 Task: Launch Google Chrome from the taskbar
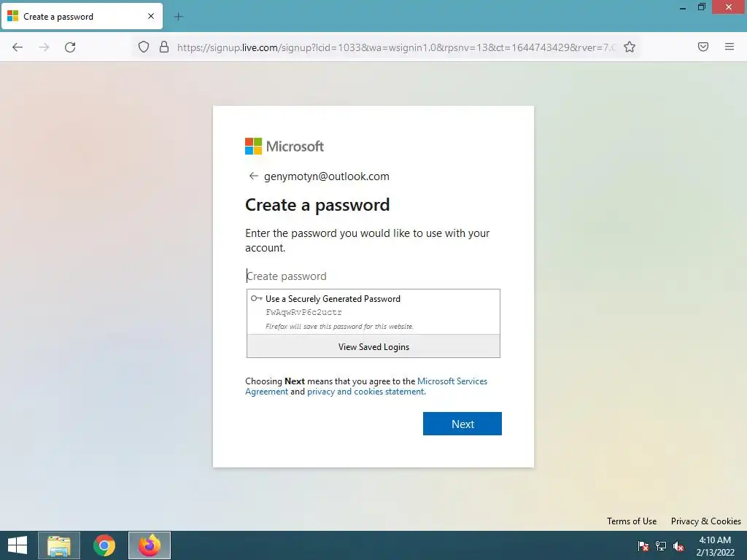pos(104,545)
